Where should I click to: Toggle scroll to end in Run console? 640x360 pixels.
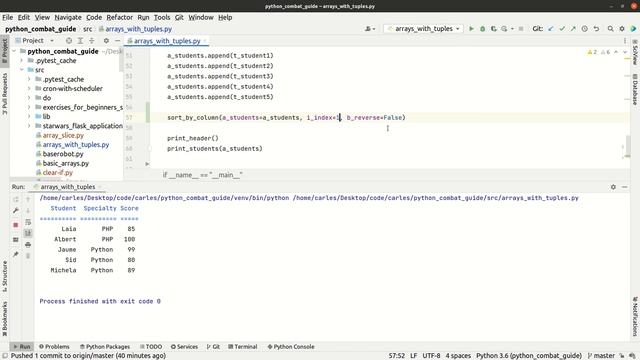[x=28, y=233]
